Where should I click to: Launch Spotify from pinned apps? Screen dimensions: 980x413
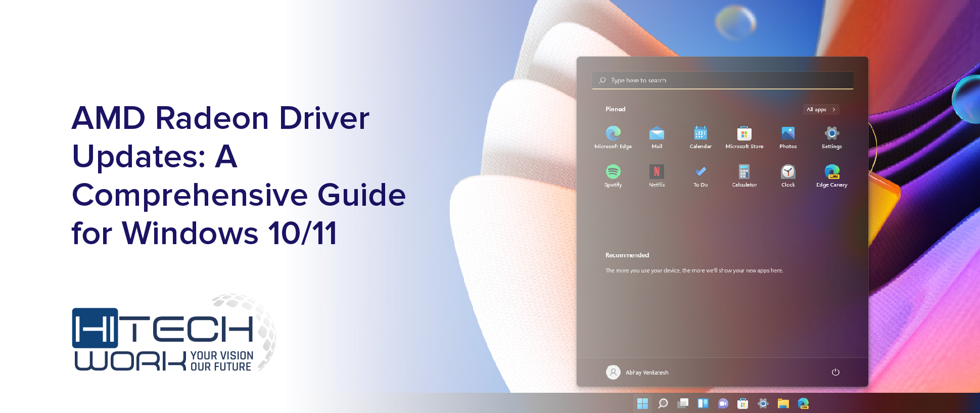click(x=613, y=175)
